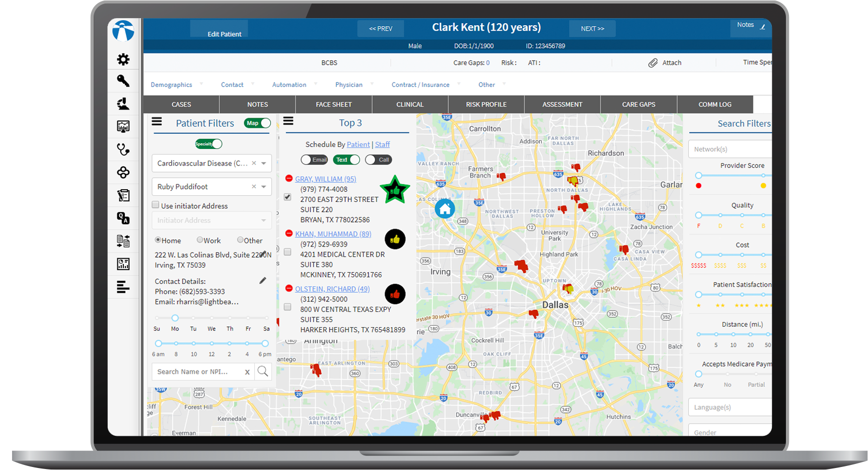This screenshot has width=868, height=470.
Task: Click the settings gear icon in sidebar
Action: [x=123, y=59]
